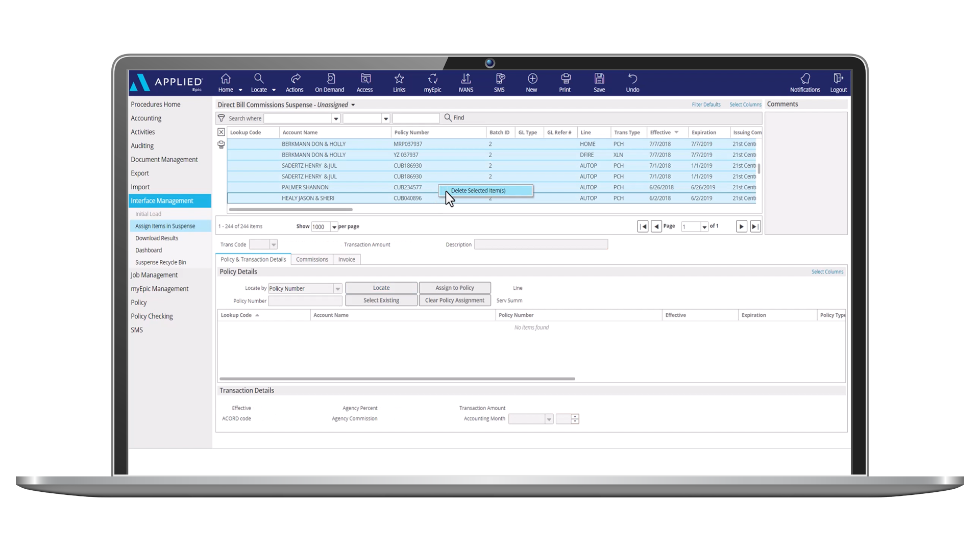Open the Trans Code dropdown

tap(274, 245)
